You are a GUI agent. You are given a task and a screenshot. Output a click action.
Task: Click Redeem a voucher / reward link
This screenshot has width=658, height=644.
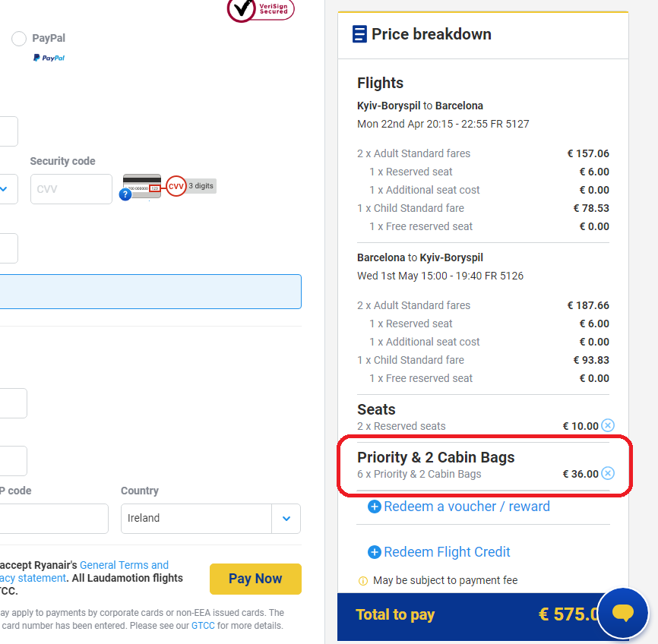pos(467,507)
